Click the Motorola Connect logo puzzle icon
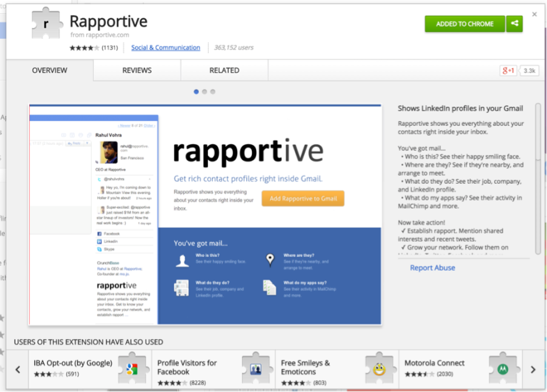This screenshot has width=547, height=392. pyautogui.click(x=503, y=368)
